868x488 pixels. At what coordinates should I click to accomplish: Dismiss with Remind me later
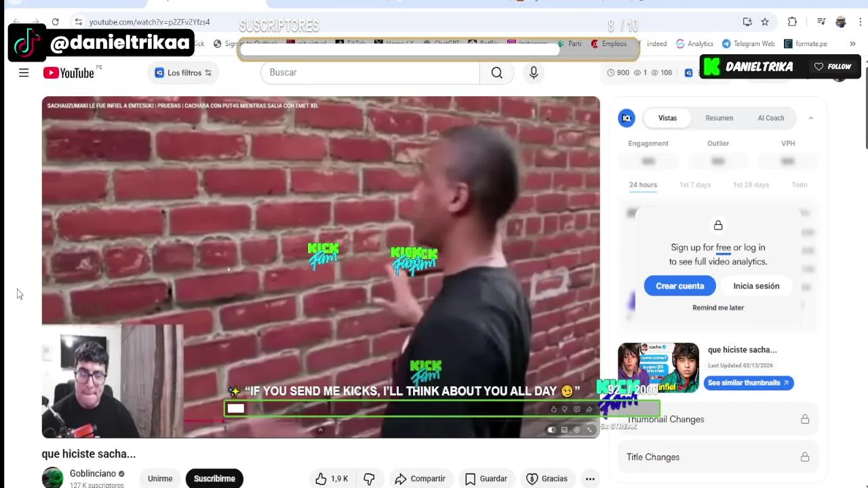tap(718, 308)
